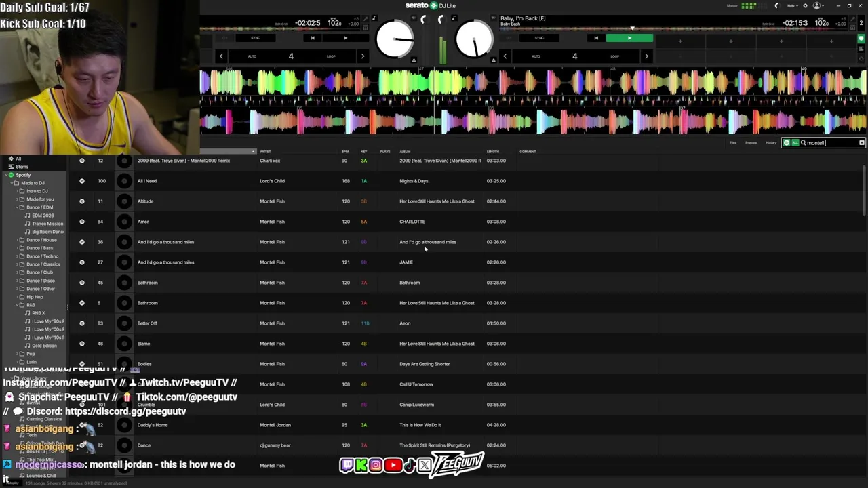The width and height of the screenshot is (868, 488).
Task: Sort library by KEY column header
Action: click(x=364, y=152)
